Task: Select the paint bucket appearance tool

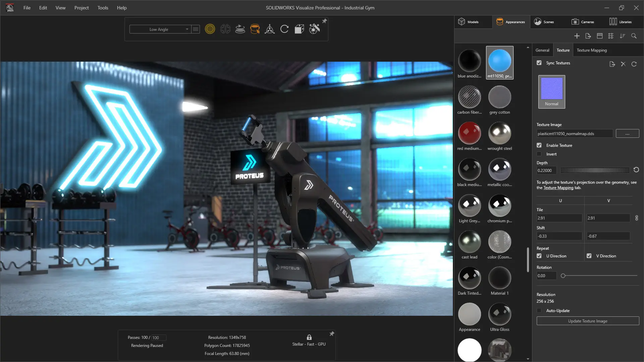Action: pyautogui.click(x=255, y=29)
